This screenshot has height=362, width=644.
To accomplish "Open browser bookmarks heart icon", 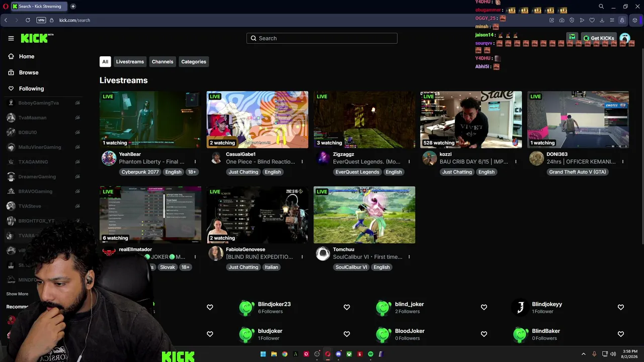I will pos(592,20).
